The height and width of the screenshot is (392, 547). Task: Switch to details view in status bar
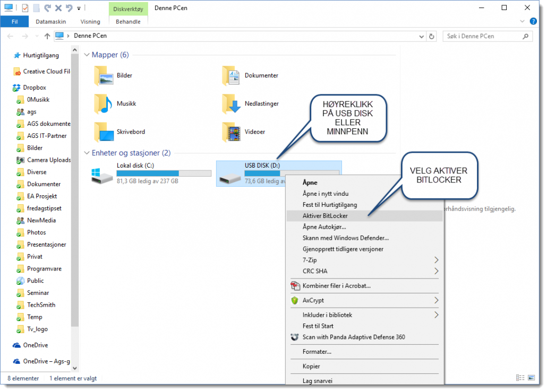click(520, 378)
